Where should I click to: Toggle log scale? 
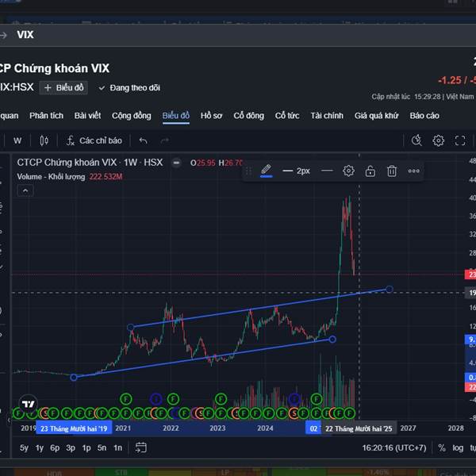458,447
